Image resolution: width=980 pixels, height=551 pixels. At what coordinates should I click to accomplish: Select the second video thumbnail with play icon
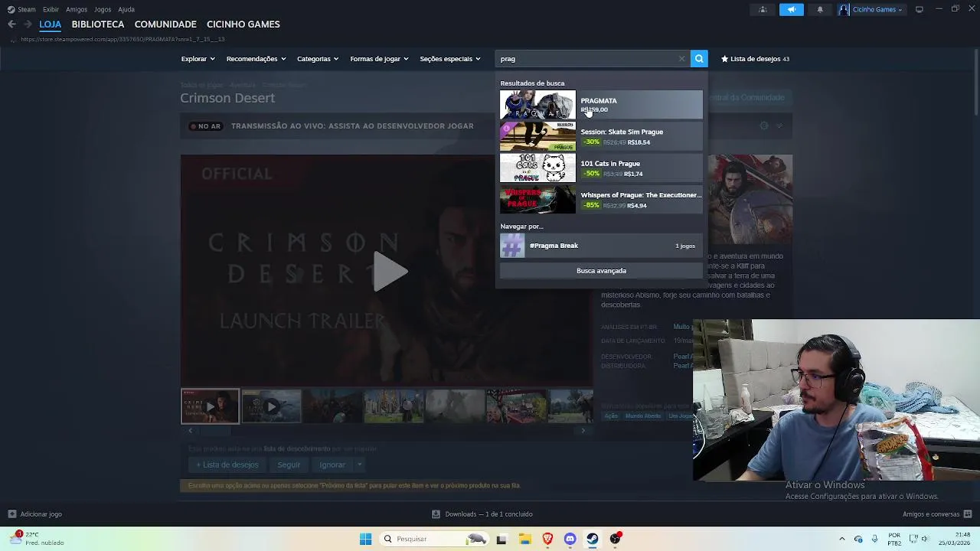(272, 406)
